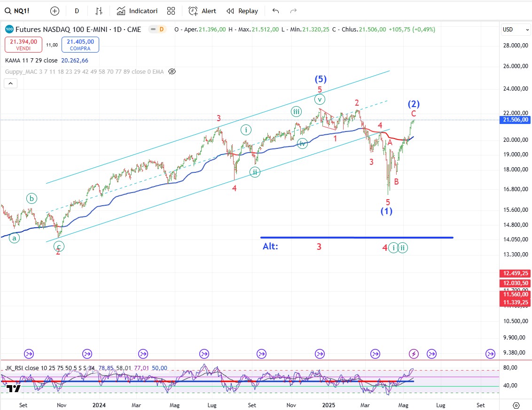Undo the last chart action

pos(275,11)
